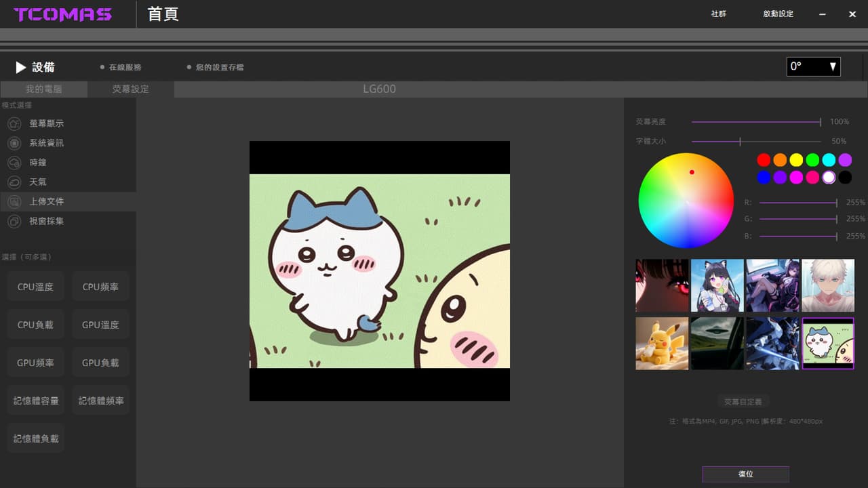Toggle the CPU頻率 option
The image size is (868, 488).
click(100, 287)
